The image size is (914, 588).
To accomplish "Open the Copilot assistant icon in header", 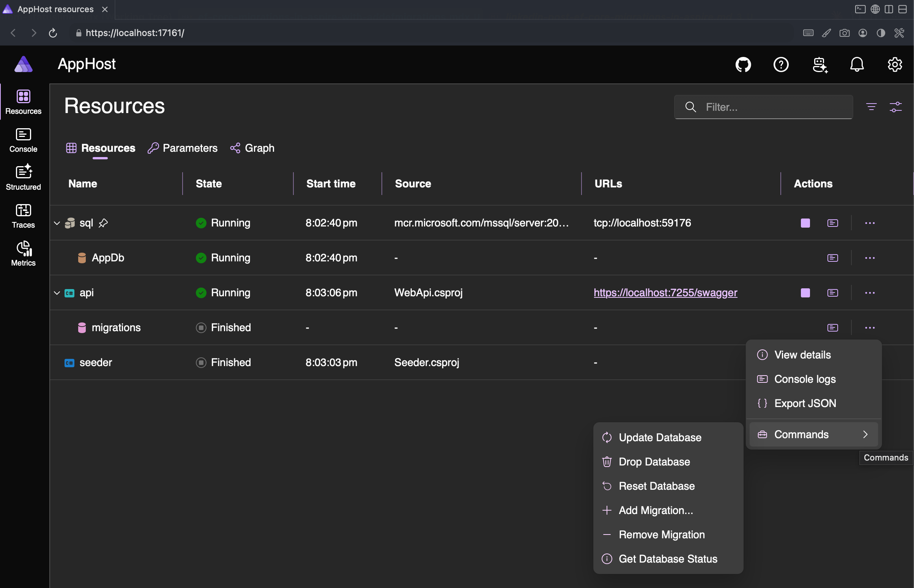I will [x=819, y=64].
